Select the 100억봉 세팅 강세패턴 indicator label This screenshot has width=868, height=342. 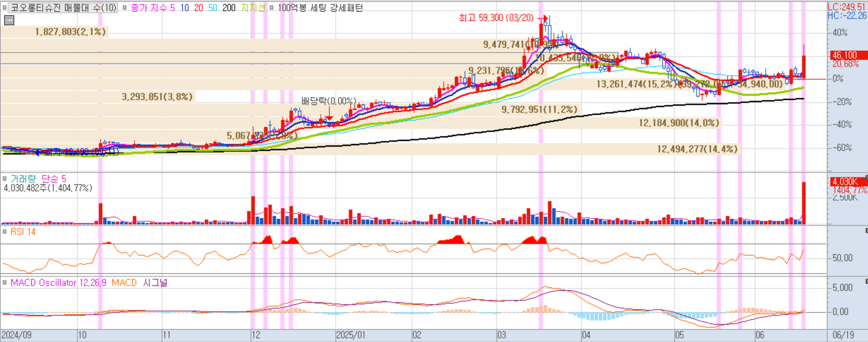tap(320, 8)
